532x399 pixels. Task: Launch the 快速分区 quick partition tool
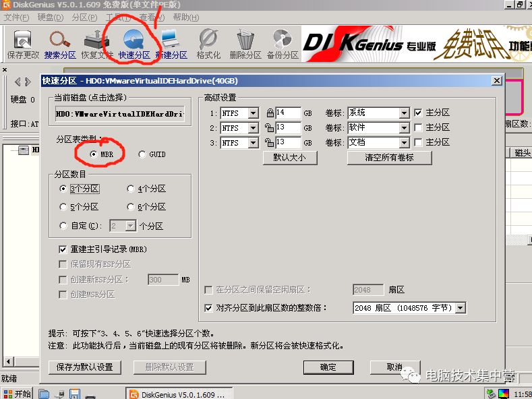click(x=134, y=44)
